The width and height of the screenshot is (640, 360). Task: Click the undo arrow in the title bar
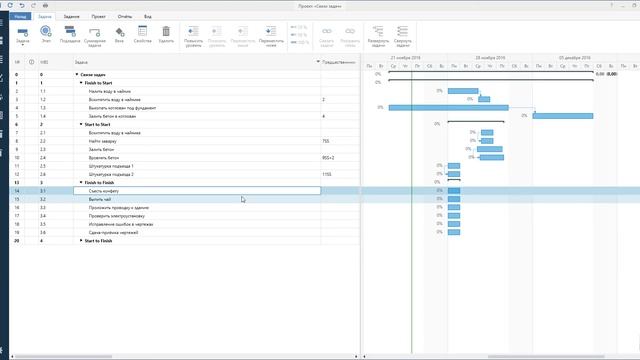coord(22,5)
